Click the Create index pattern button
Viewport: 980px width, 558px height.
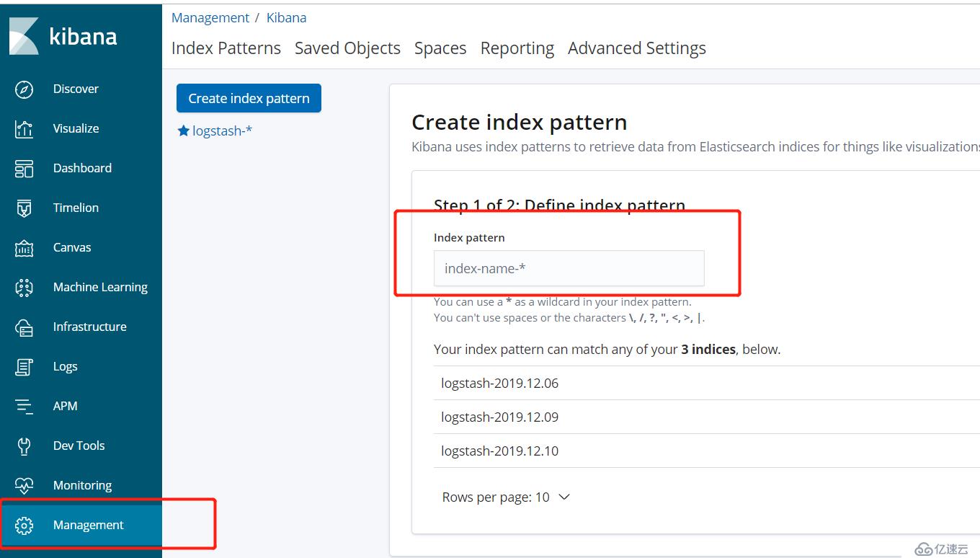[x=249, y=98]
